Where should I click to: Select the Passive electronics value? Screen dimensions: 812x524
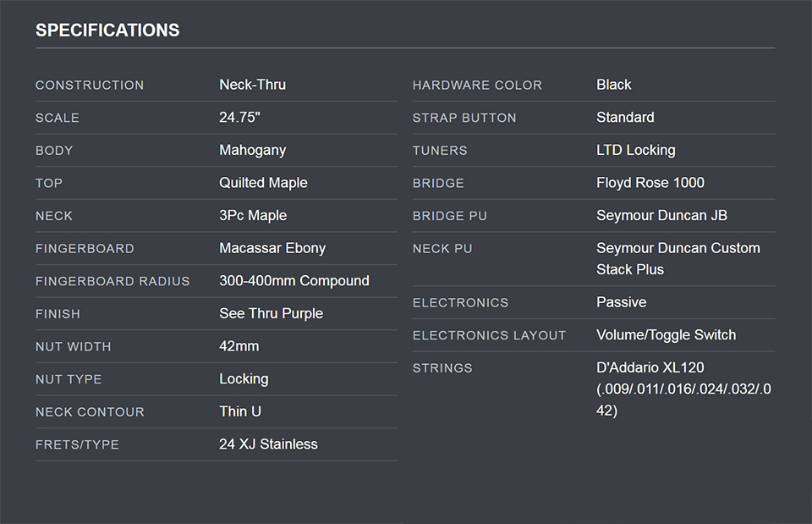coord(621,302)
